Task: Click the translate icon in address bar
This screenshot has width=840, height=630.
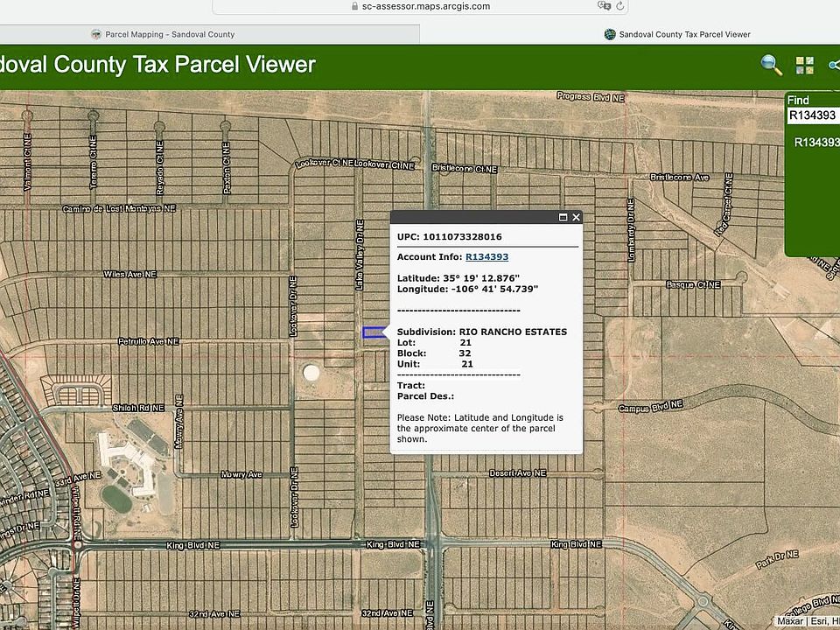Action: coord(603,6)
